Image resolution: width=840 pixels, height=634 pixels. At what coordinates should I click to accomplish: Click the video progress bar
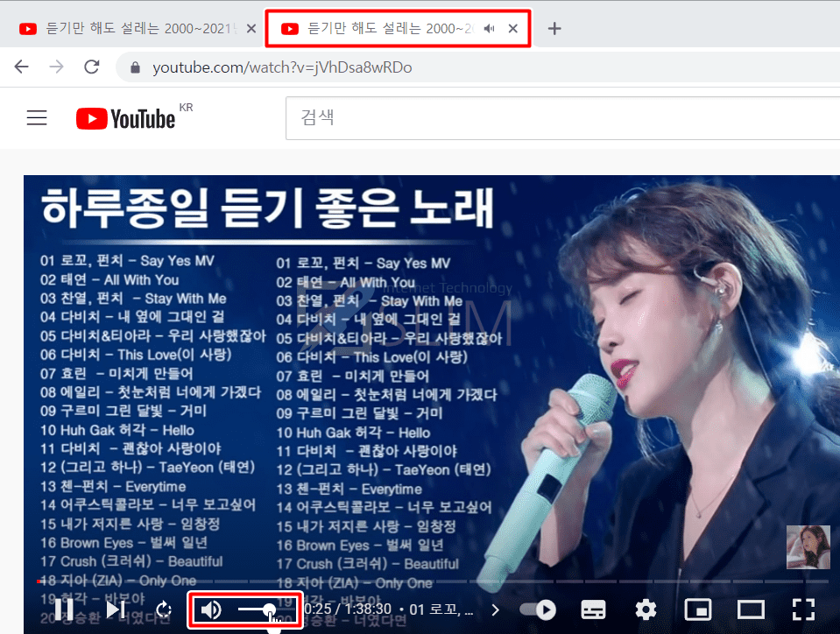[433, 581]
